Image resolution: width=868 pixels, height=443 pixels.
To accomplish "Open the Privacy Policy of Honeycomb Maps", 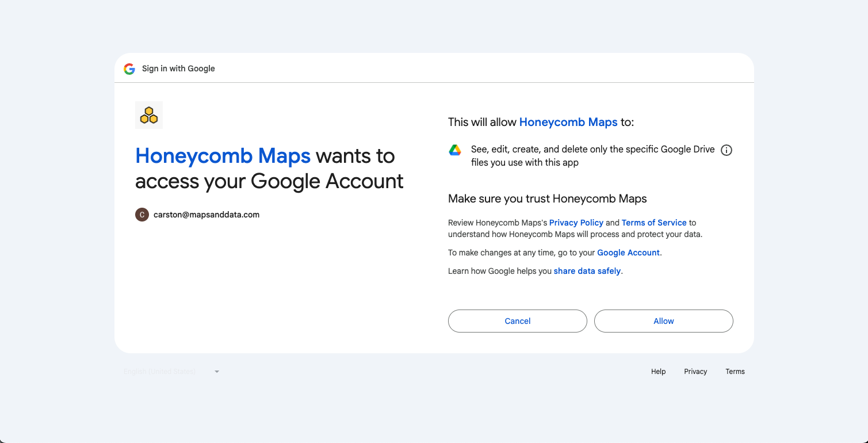I will click(x=576, y=223).
